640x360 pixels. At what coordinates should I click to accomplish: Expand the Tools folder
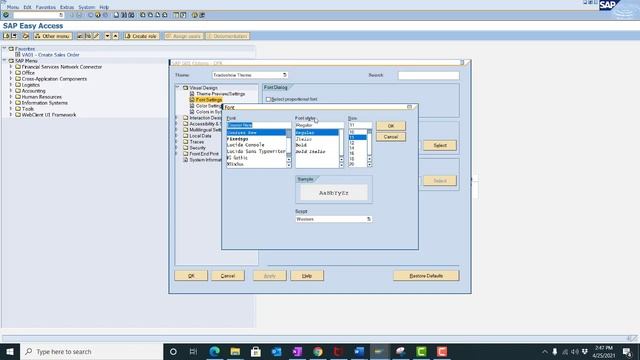click(11, 109)
